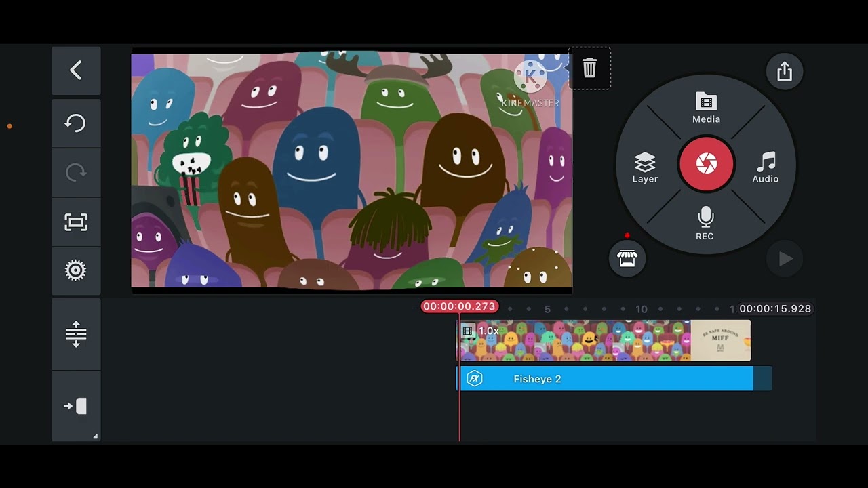Expand the timeline track height

tap(76, 334)
